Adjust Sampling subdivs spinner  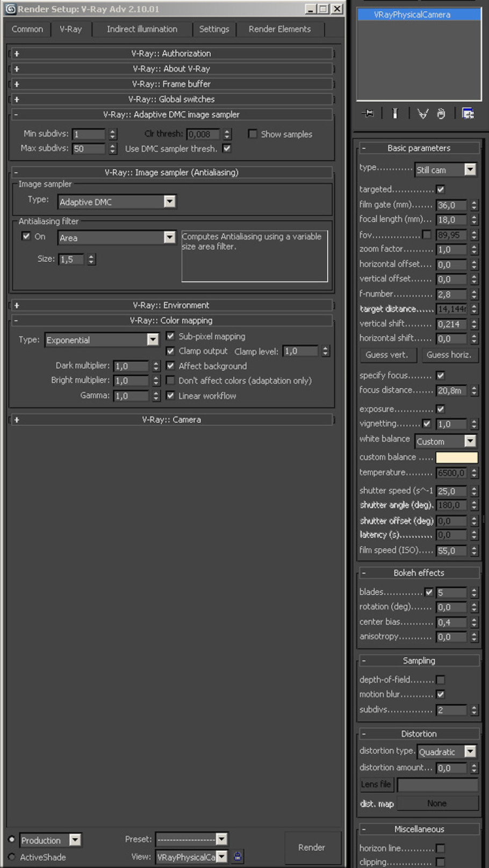(x=474, y=711)
